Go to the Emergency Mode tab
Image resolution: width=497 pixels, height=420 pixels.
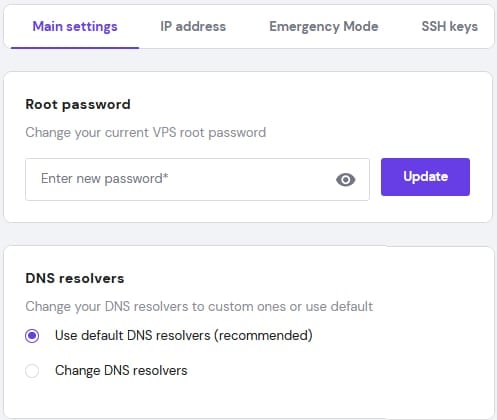324,26
